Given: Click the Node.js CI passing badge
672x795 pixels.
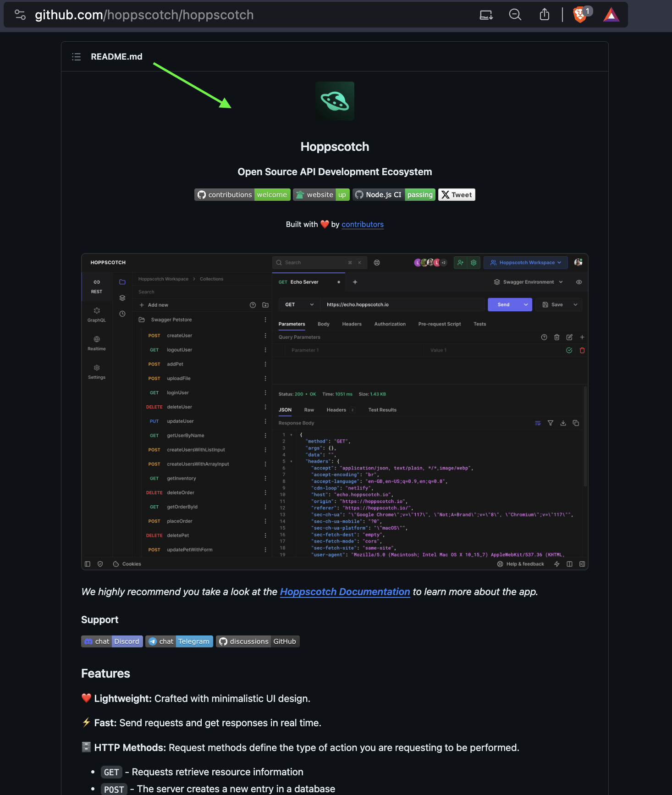Looking at the screenshot, I should click(x=394, y=195).
